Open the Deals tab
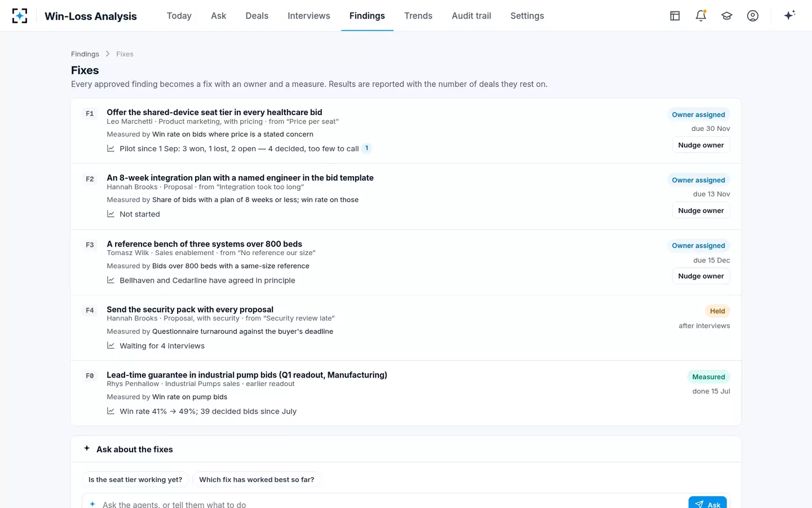 (x=257, y=16)
